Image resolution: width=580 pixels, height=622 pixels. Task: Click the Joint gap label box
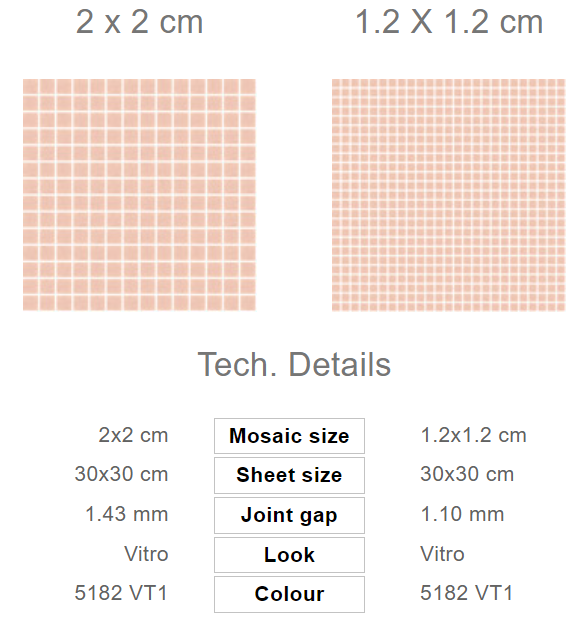[x=289, y=515]
